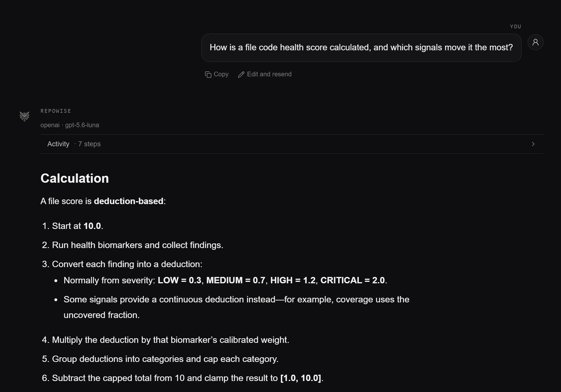This screenshot has height=392, width=561.
Task: Click 'Convert each finding into a deduction:'
Action: pos(127,264)
